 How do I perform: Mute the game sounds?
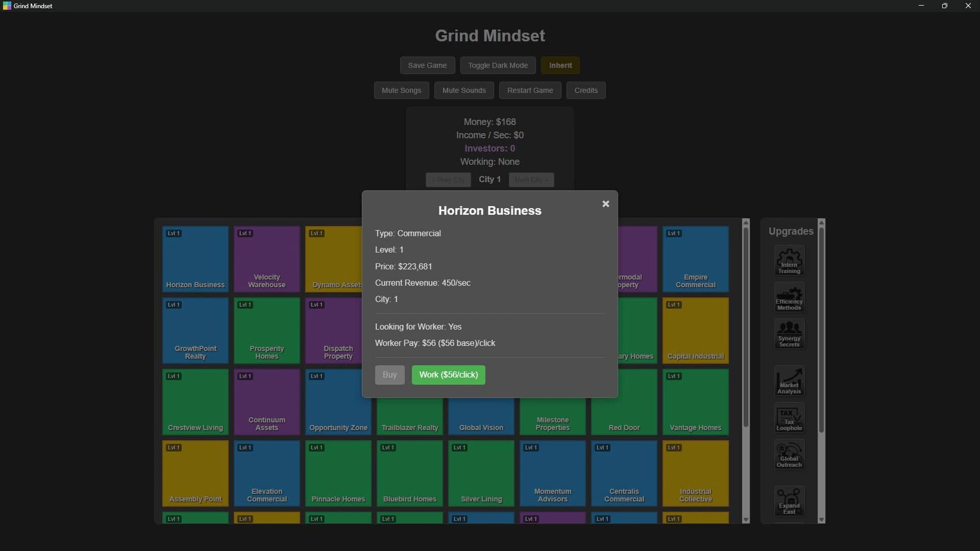pos(464,90)
